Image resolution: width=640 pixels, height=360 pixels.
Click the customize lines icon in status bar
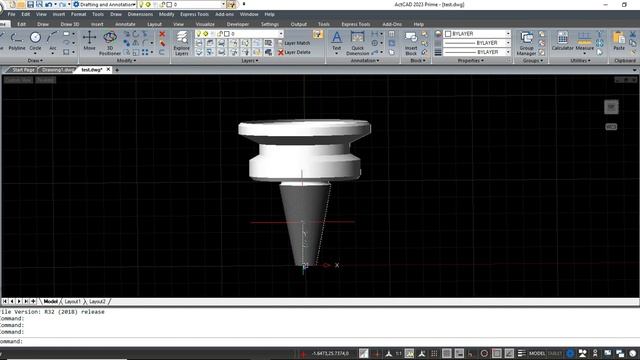point(521,353)
